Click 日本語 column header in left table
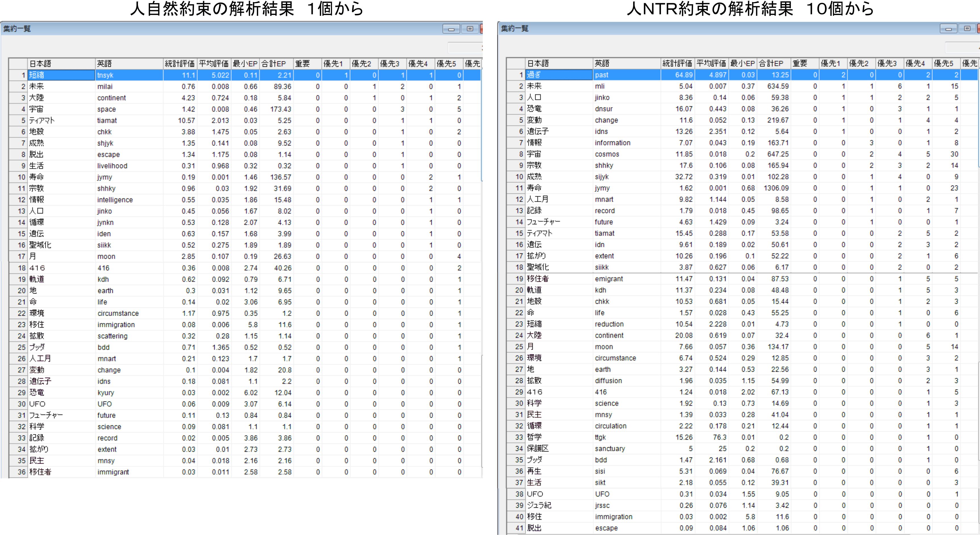980x535 pixels. pos(61,64)
